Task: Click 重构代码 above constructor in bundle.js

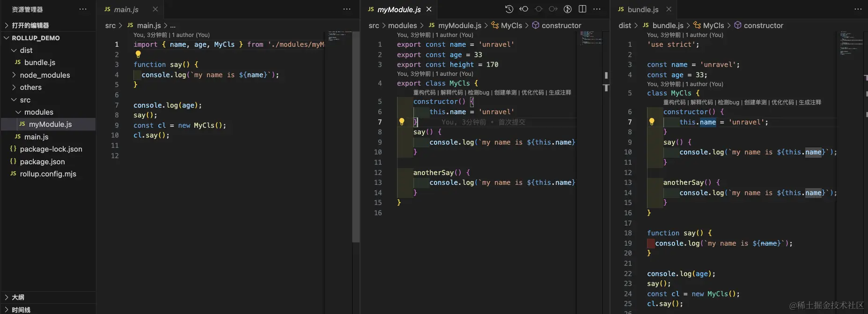Action: [674, 102]
